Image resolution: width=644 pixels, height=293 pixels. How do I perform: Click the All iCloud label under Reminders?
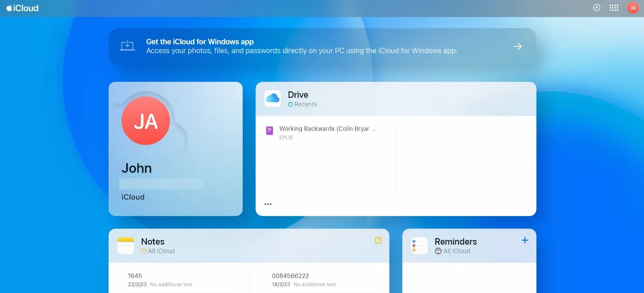coord(457,251)
